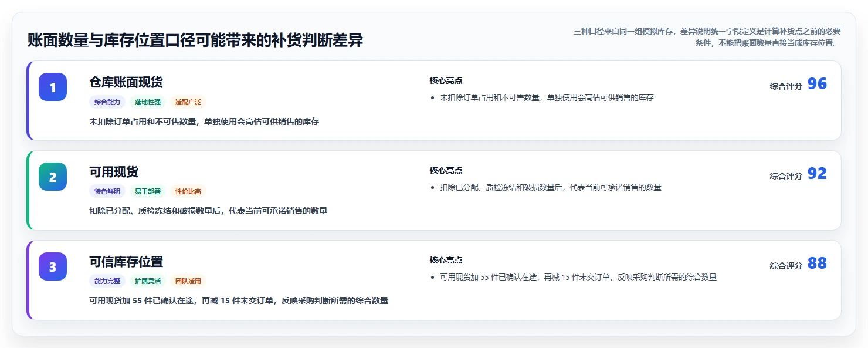Image resolution: width=868 pixels, height=348 pixels.
Task: Click the bullet text 扣除已分配、质检冻结
Action: [551, 188]
